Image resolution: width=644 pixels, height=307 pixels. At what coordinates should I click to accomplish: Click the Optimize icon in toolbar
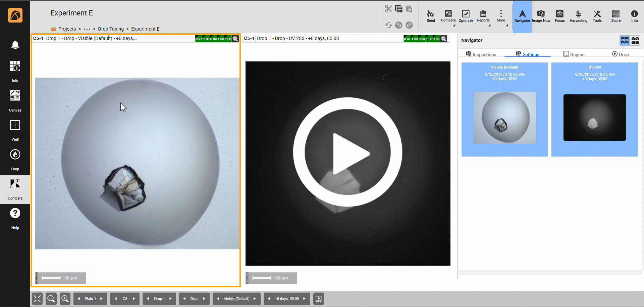coord(466,16)
